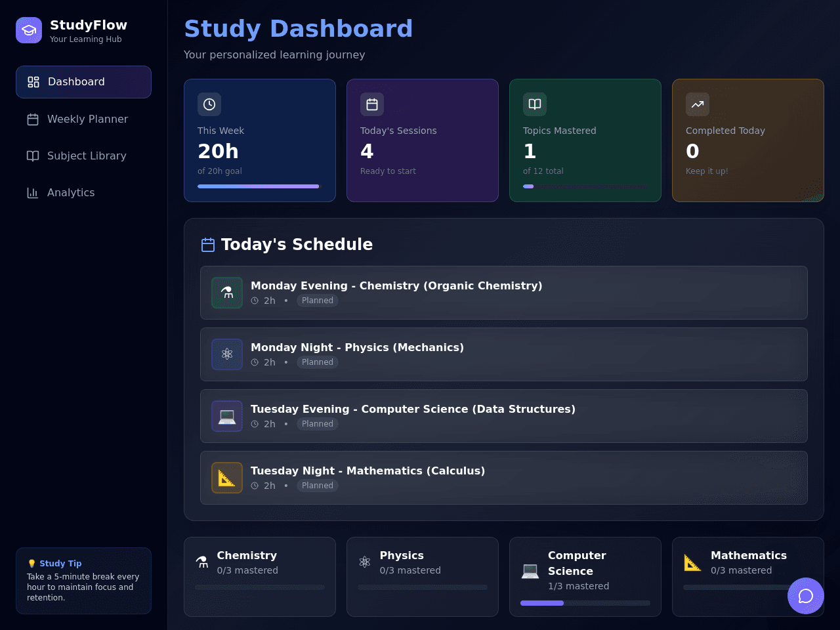Click the Computer Science mastery progress bar
Screen dimensions: 840x630
click(585, 603)
